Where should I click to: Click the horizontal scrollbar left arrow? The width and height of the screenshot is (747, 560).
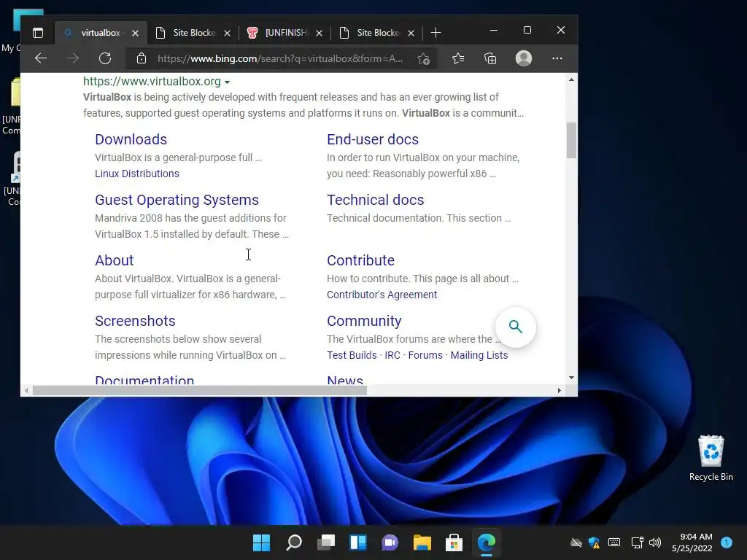click(27, 391)
